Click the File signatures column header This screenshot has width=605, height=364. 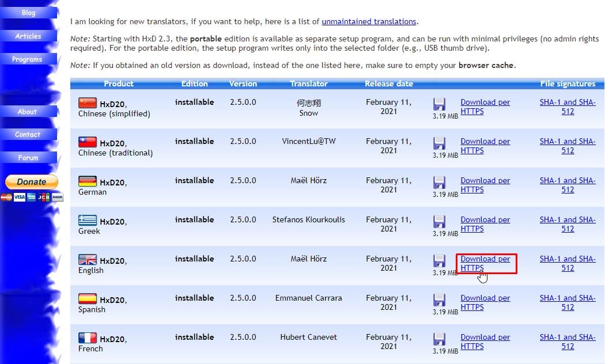pyautogui.click(x=568, y=84)
